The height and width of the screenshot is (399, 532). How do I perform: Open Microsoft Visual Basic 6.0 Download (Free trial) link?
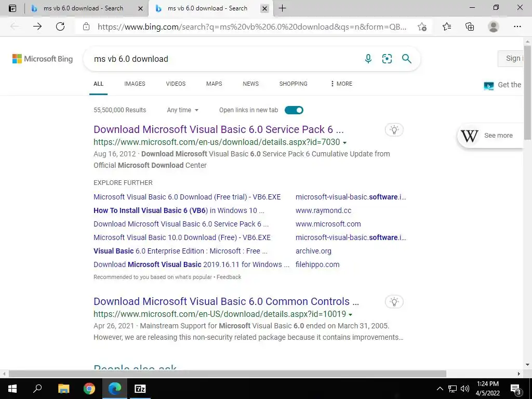187,197
